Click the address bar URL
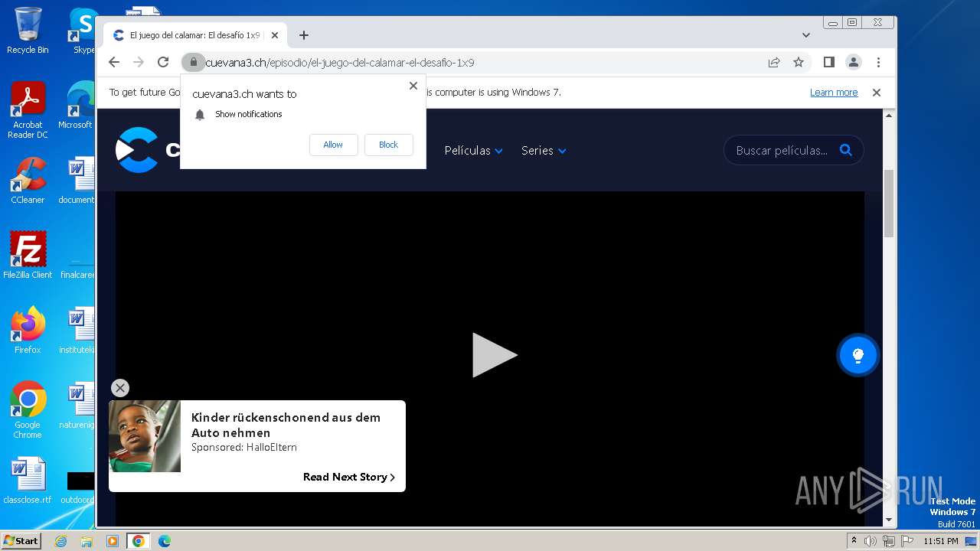This screenshot has width=980, height=551. point(340,63)
